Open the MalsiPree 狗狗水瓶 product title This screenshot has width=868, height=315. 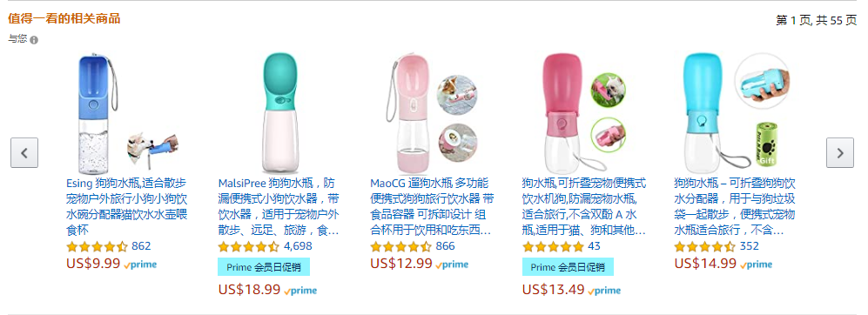click(279, 206)
